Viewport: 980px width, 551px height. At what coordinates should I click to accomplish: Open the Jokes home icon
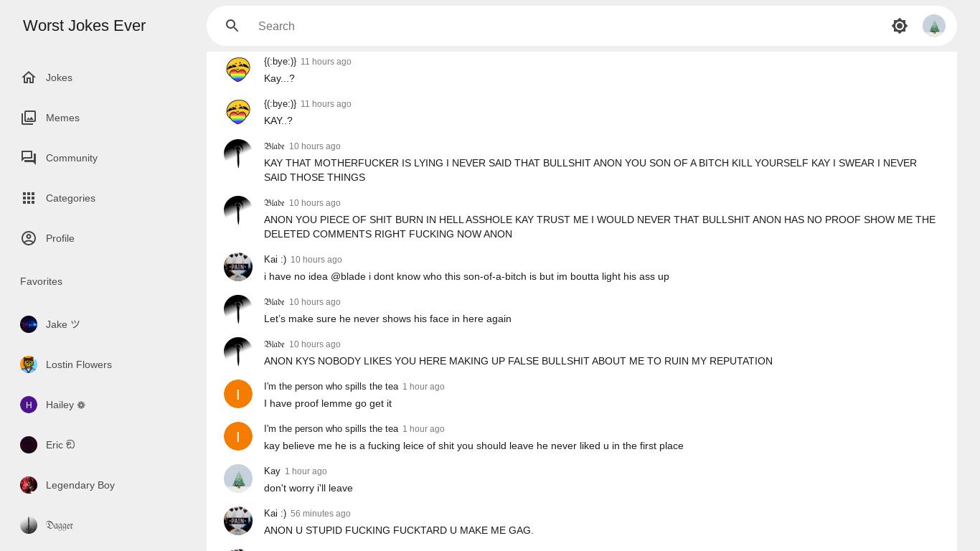(29, 77)
